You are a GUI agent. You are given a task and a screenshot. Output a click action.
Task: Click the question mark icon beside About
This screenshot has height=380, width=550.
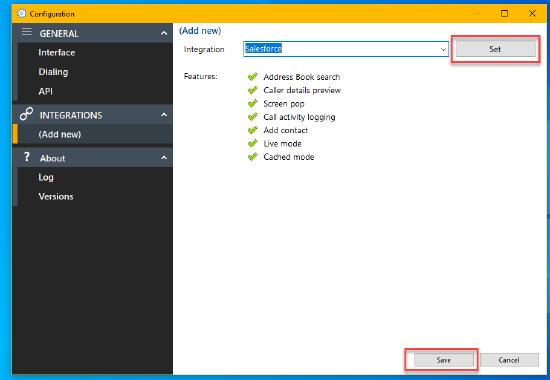click(x=27, y=156)
